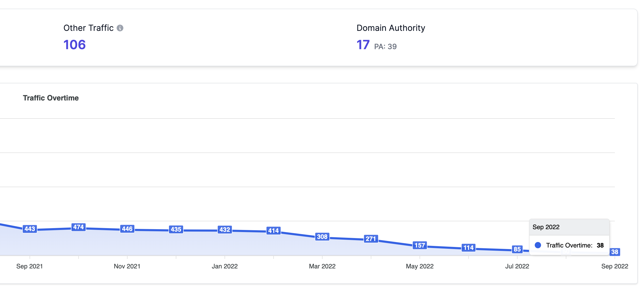Viewport: 644px width, 293px height.
Task: Select the 435 data point label
Action: tap(176, 229)
